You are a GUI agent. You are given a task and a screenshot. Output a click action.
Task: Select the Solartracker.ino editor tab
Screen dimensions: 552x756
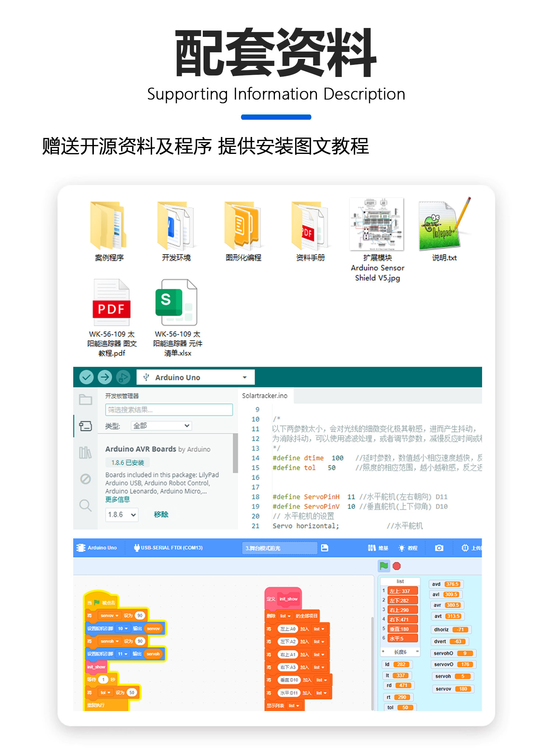265,396
